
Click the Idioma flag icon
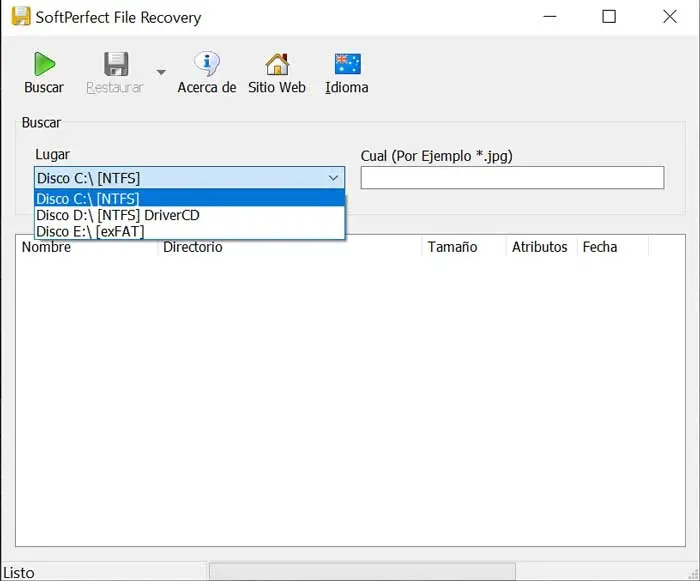[x=347, y=63]
